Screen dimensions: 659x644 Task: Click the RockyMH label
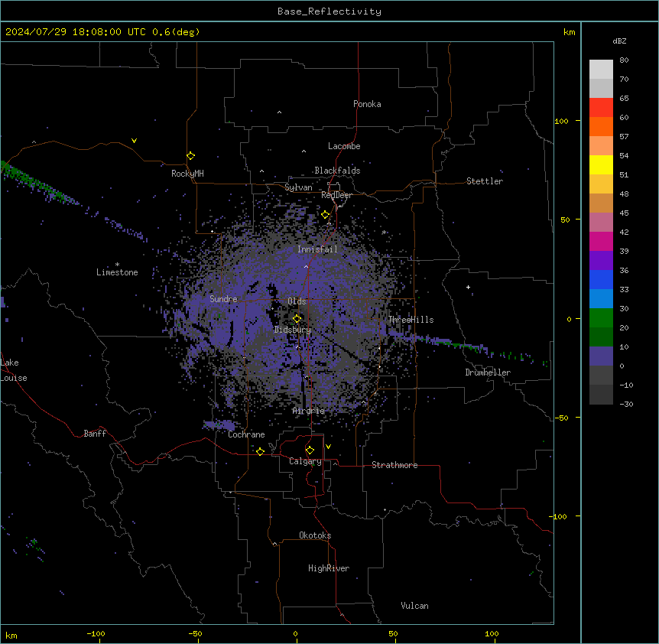click(x=187, y=174)
